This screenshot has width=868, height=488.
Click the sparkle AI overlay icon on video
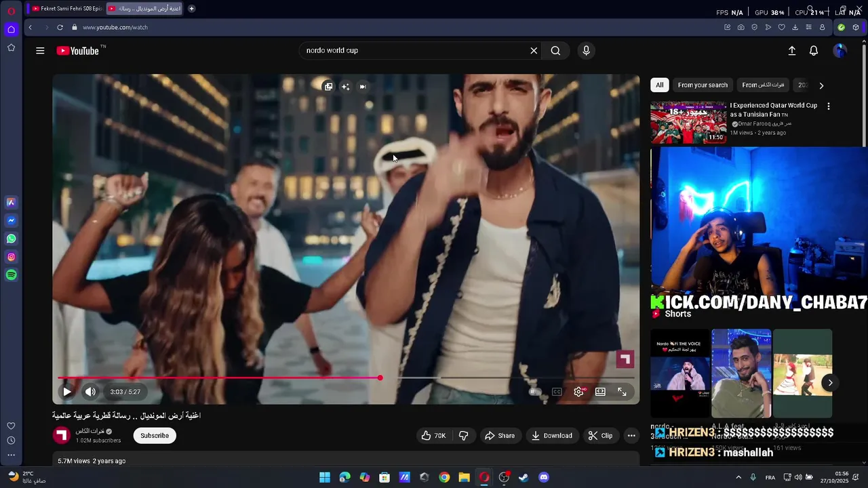(x=345, y=87)
